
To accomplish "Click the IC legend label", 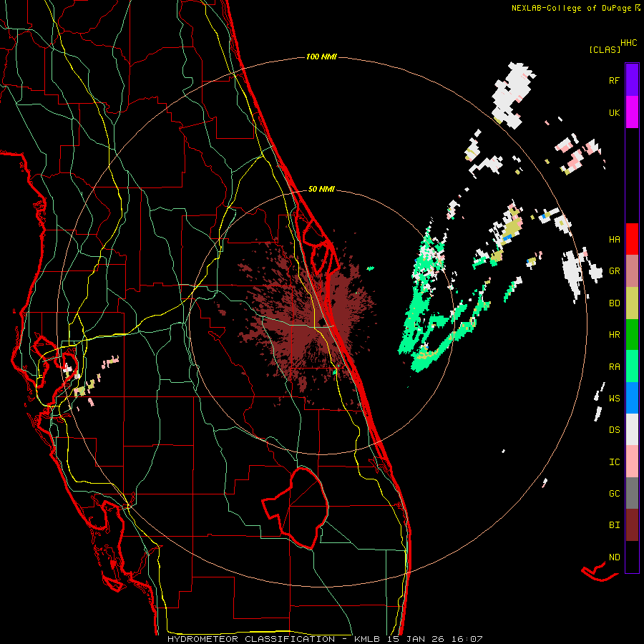I will (614, 462).
